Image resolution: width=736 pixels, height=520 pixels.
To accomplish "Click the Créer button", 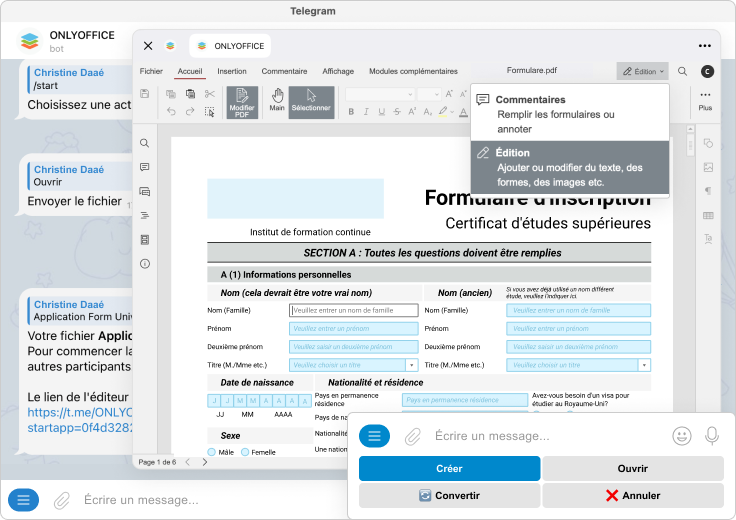I will pyautogui.click(x=449, y=468).
